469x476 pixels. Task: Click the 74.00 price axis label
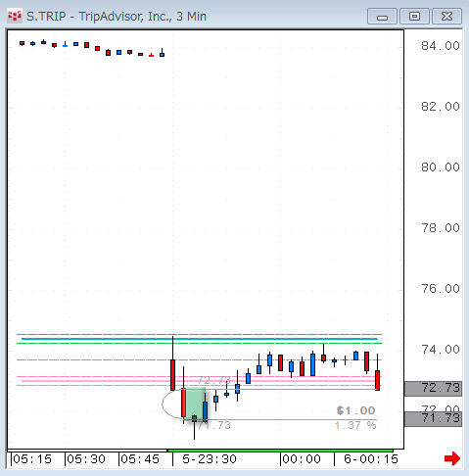click(x=441, y=350)
